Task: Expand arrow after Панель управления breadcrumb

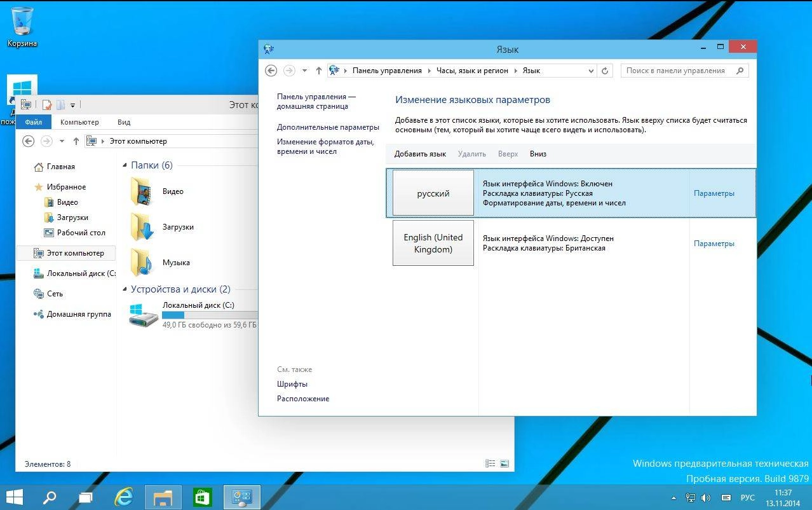Action: coord(429,71)
